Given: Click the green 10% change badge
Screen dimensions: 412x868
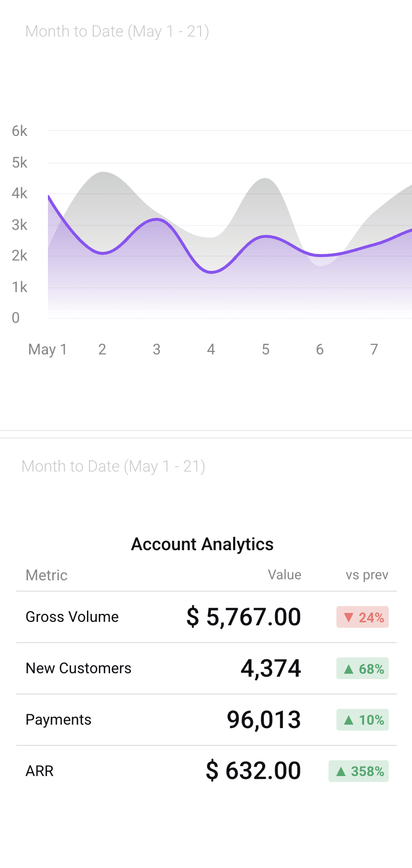Looking at the screenshot, I should pos(363,720).
